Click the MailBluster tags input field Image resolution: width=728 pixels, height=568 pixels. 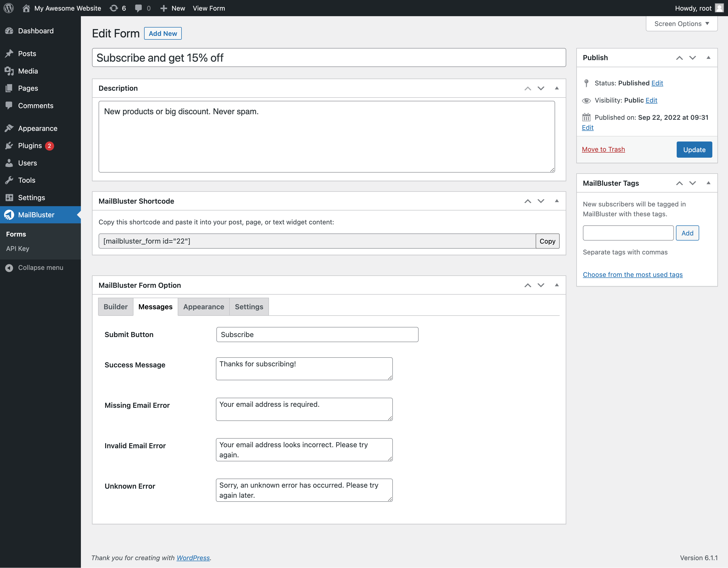(x=628, y=233)
